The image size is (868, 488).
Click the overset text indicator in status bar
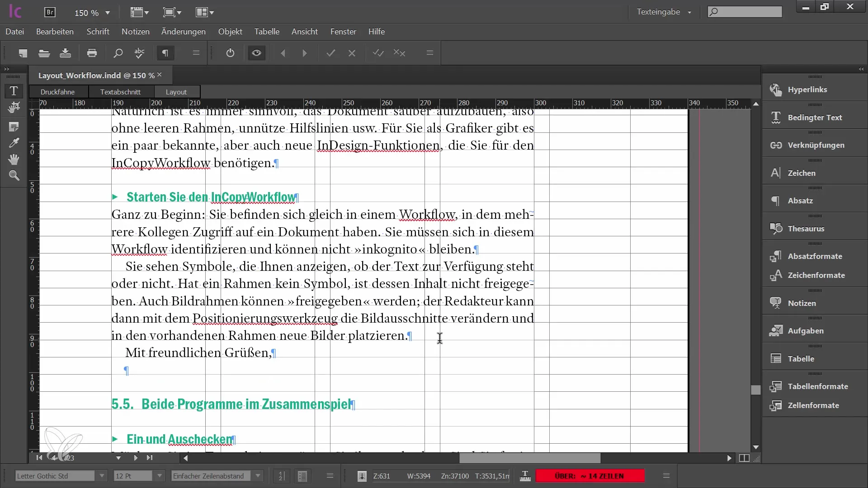tap(590, 475)
